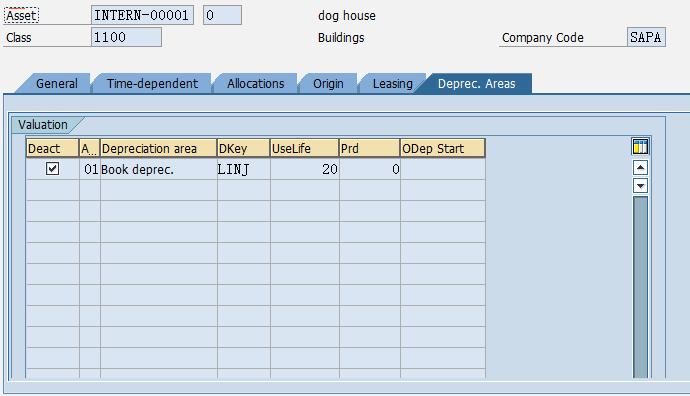Select the LINJ depreciation key cell
The width and height of the screenshot is (690, 396).
coord(243,169)
